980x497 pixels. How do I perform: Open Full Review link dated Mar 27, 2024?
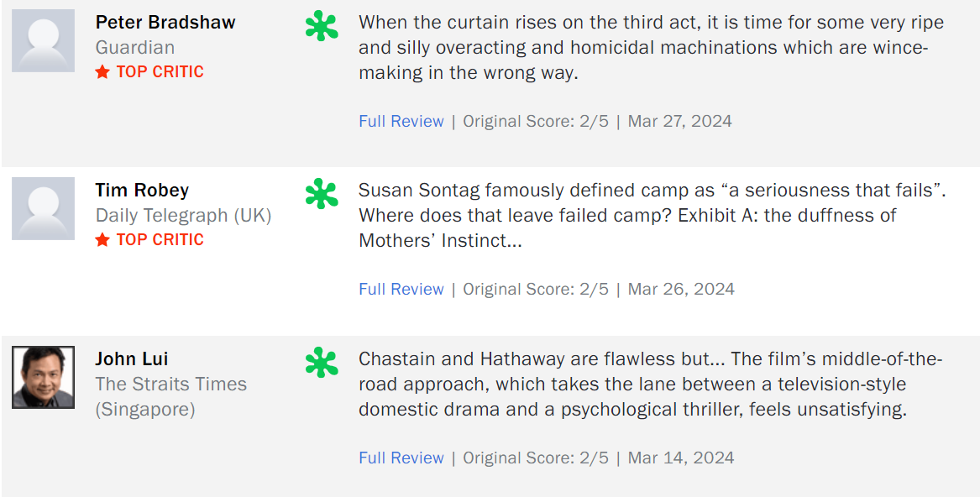click(x=401, y=121)
